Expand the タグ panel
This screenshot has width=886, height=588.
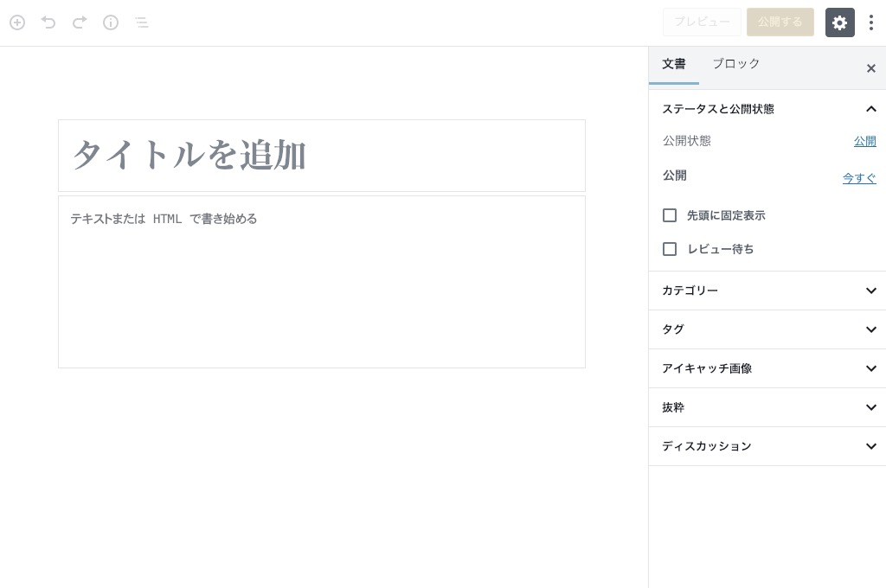pyautogui.click(x=767, y=329)
